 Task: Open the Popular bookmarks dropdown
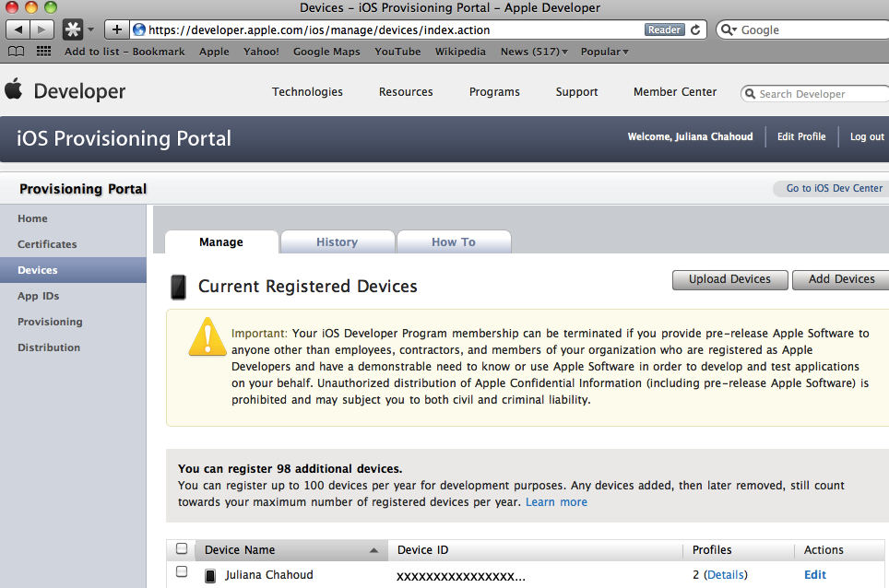click(604, 52)
